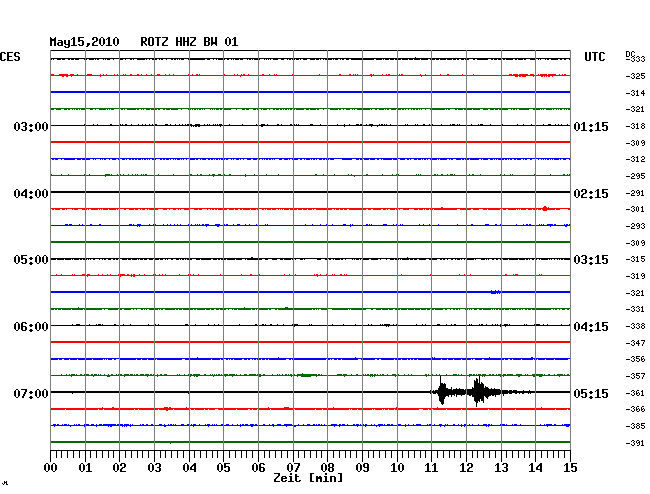The height and width of the screenshot is (494, 650).
Task: Select the "07:00" local time label
Action: pos(31,393)
